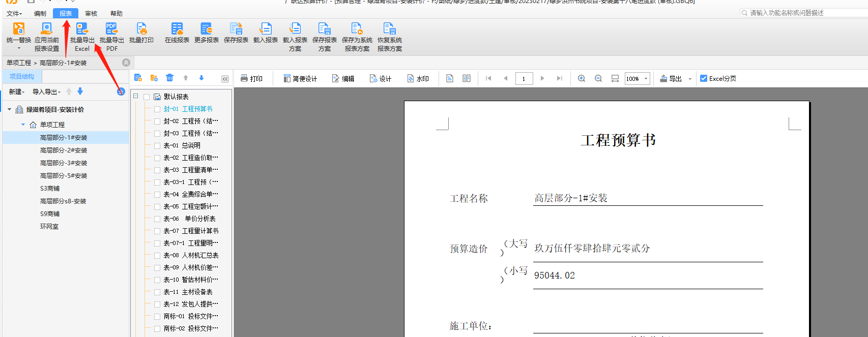Check the 默认报表 checkbox

tap(147, 97)
